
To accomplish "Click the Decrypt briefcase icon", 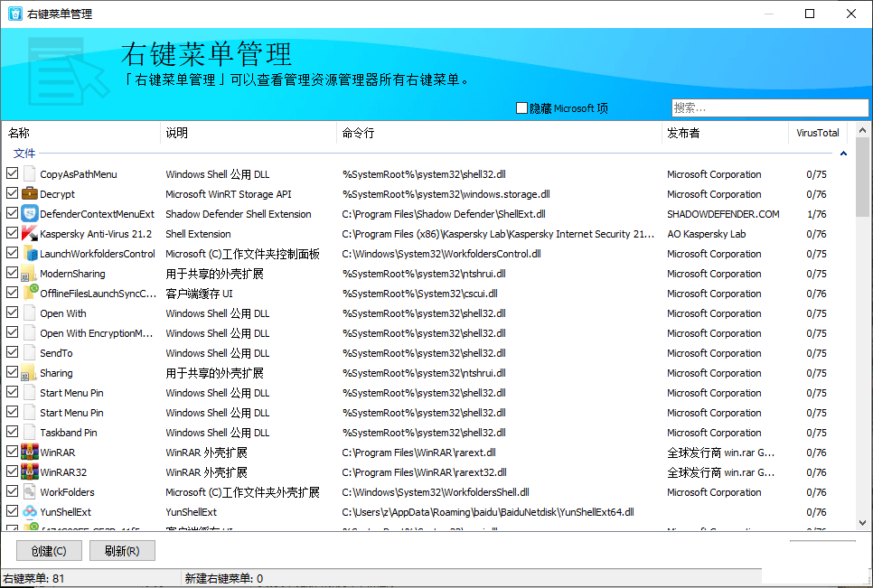I will tap(30, 193).
